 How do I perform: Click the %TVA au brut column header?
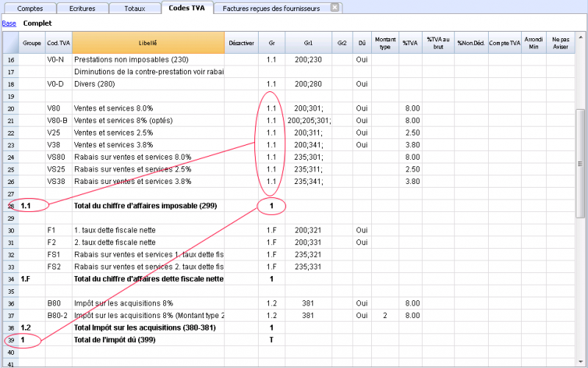tap(438, 43)
